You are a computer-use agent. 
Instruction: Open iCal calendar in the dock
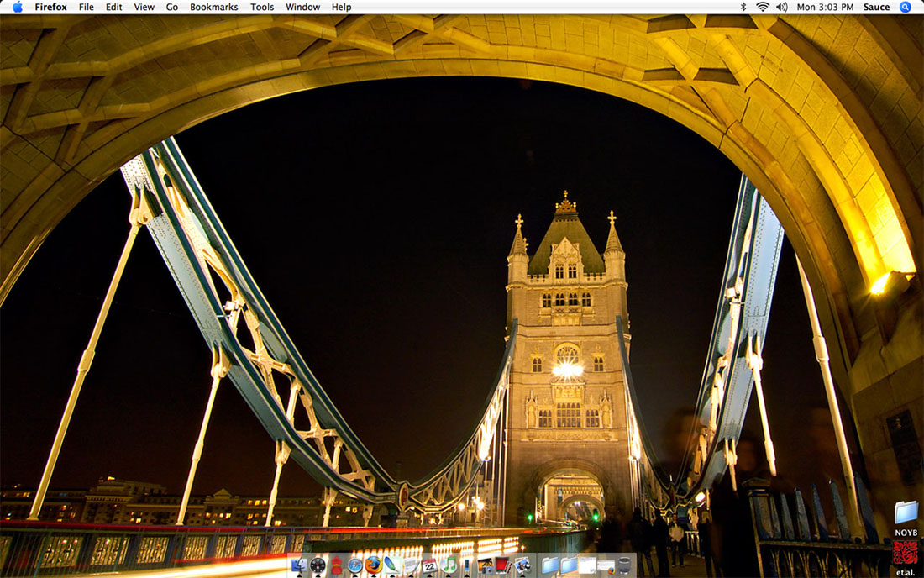click(x=429, y=566)
